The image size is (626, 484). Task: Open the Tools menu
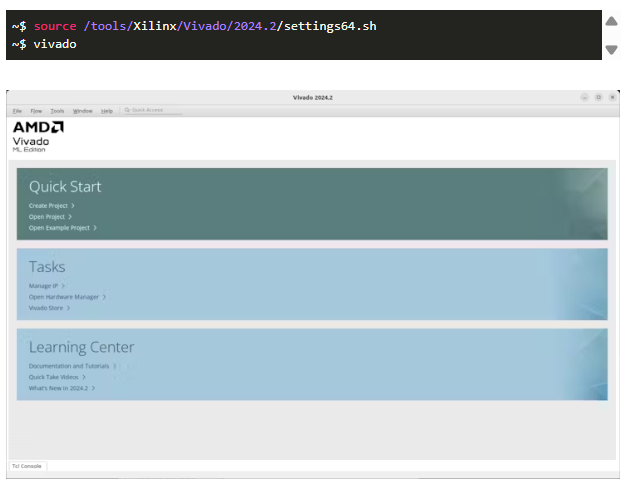[57, 110]
